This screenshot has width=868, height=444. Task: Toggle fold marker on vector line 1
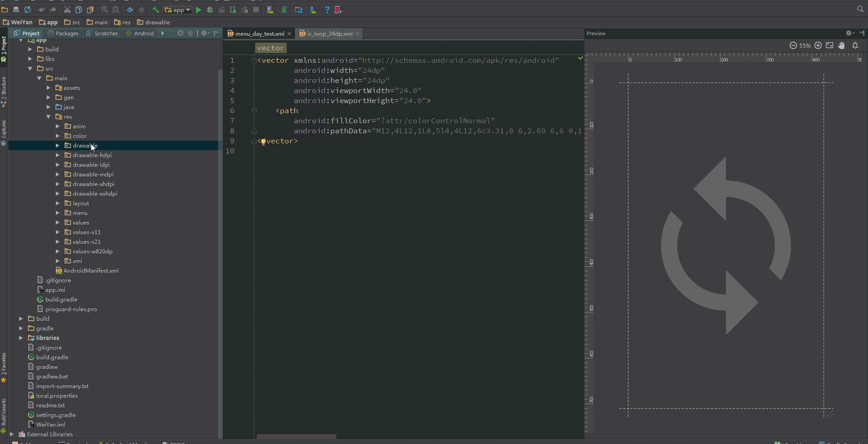[254, 60]
